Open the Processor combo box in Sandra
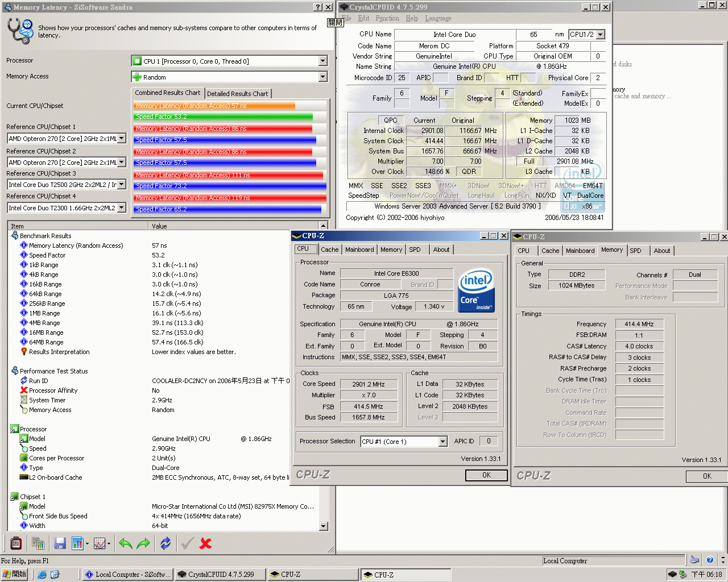 (x=323, y=61)
